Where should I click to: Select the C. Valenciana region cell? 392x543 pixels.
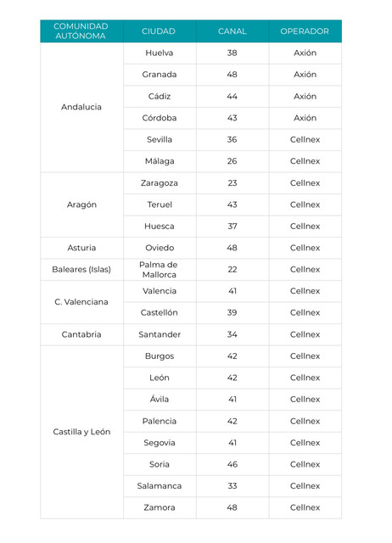click(81, 302)
